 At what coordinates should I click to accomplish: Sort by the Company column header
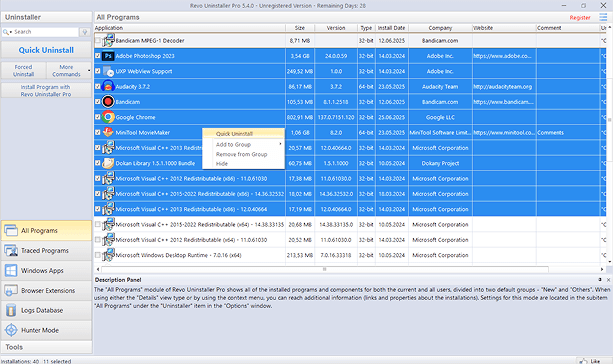440,28
